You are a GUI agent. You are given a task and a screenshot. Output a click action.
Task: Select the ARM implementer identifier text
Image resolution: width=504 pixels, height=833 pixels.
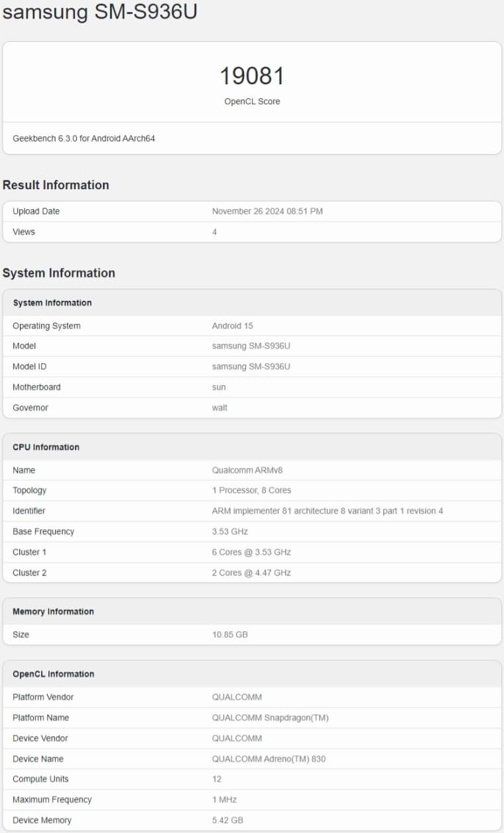click(328, 511)
